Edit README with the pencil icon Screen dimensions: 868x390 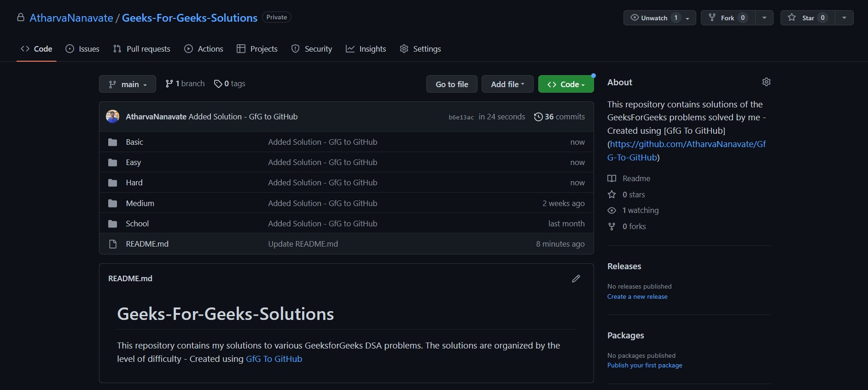[576, 278]
